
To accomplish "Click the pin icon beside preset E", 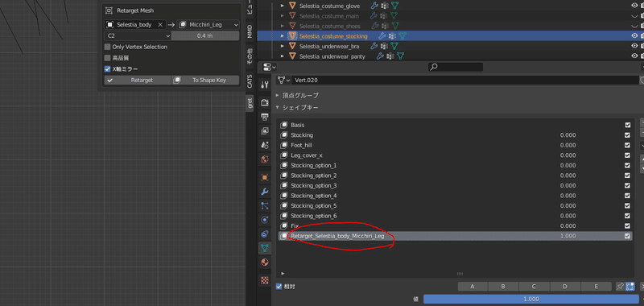I will coord(620,287).
